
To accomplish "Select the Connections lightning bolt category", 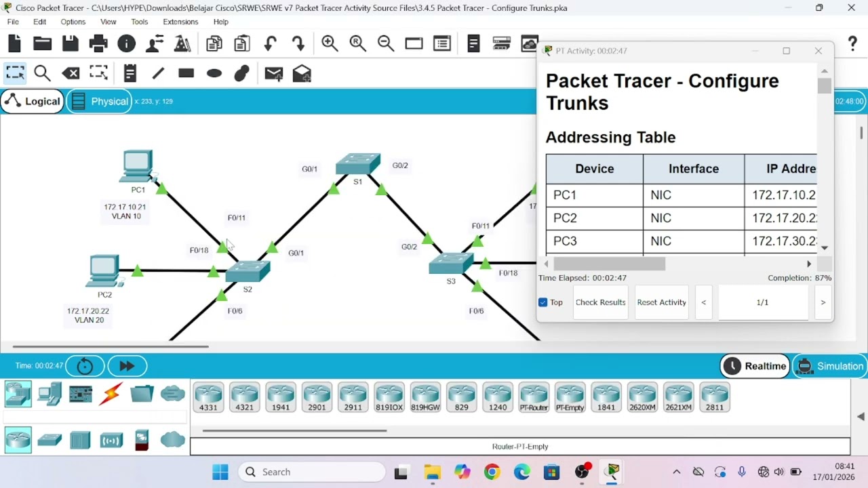I will (111, 394).
